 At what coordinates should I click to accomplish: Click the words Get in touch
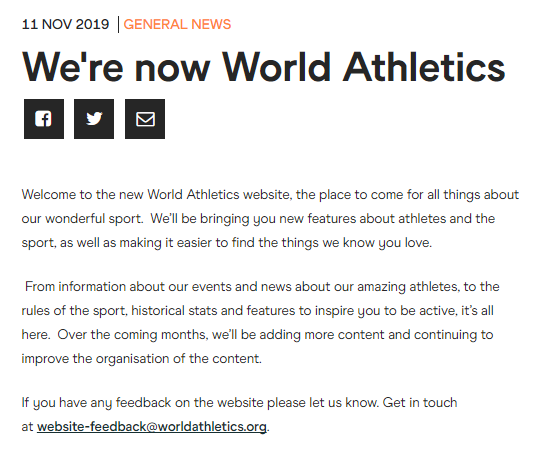pyautogui.click(x=420, y=402)
